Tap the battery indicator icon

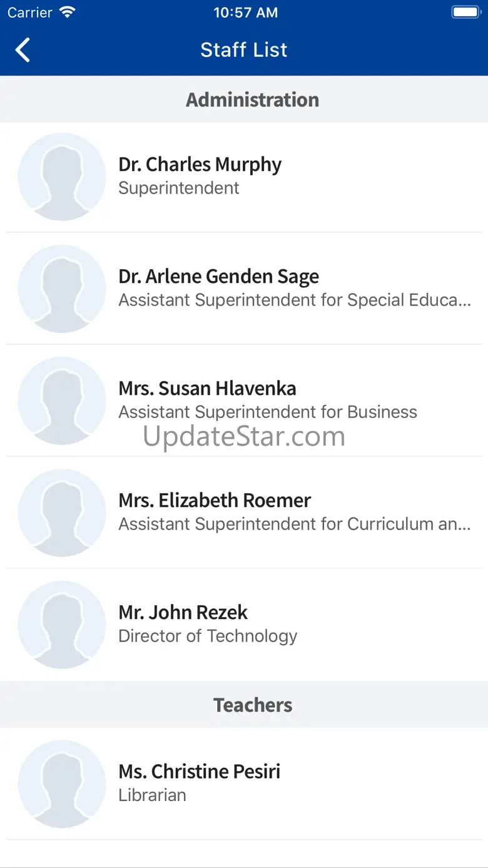tap(465, 13)
